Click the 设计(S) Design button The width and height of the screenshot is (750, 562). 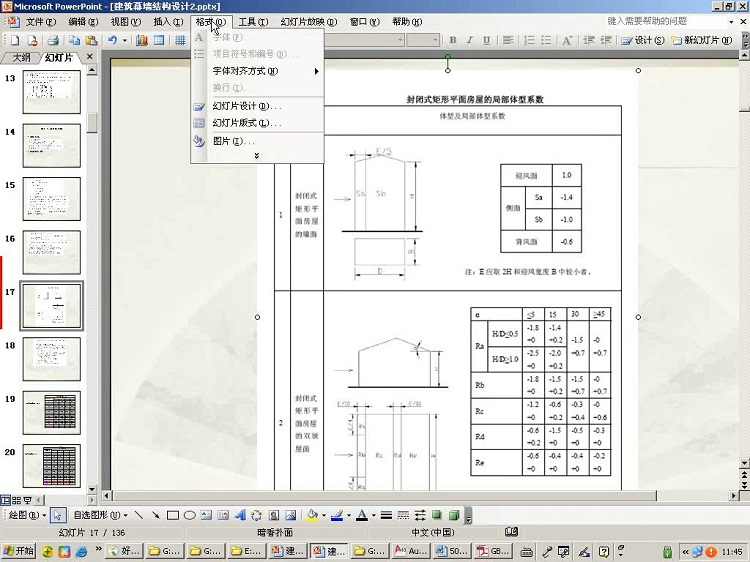(x=643, y=40)
